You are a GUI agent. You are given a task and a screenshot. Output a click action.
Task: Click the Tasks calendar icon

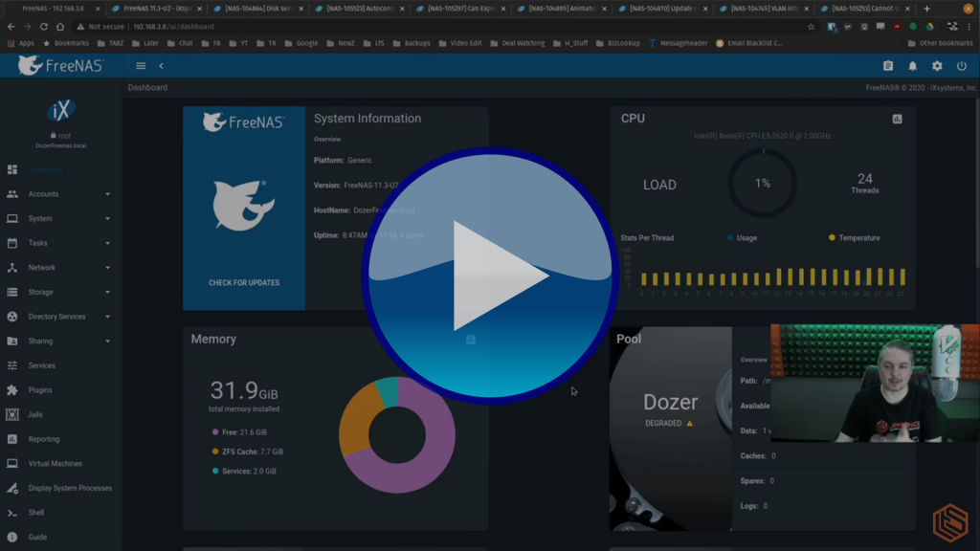pos(12,243)
